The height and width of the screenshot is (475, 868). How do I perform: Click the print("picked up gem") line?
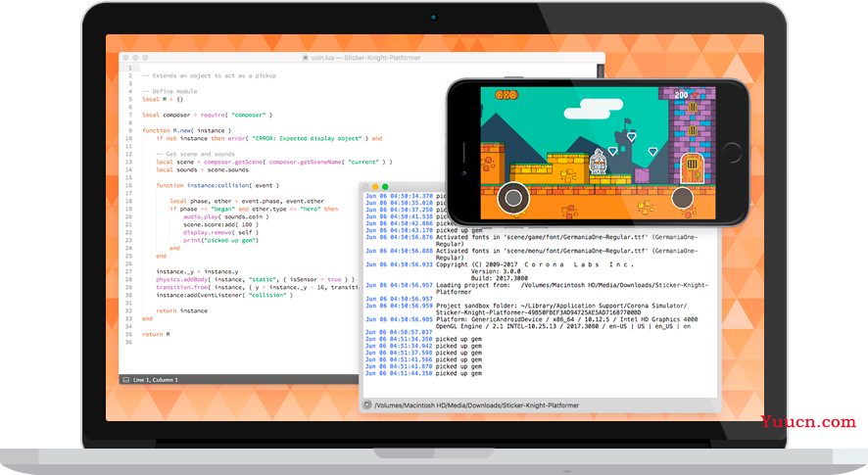(220, 240)
